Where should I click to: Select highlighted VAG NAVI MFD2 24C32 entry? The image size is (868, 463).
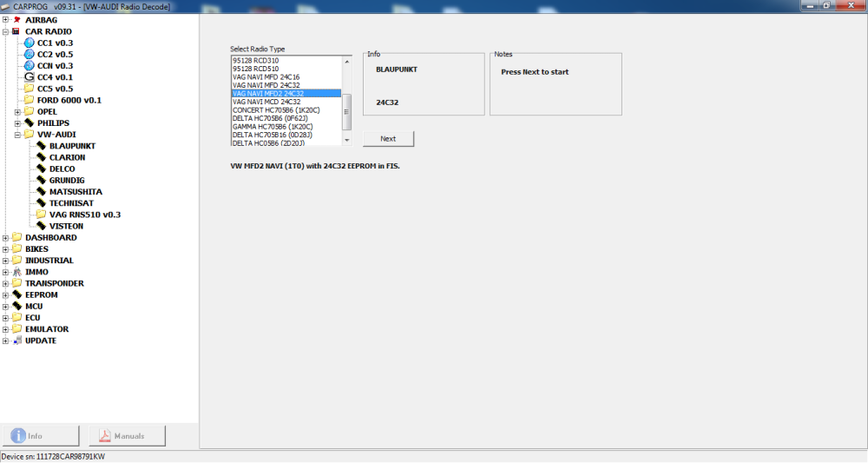click(x=286, y=94)
